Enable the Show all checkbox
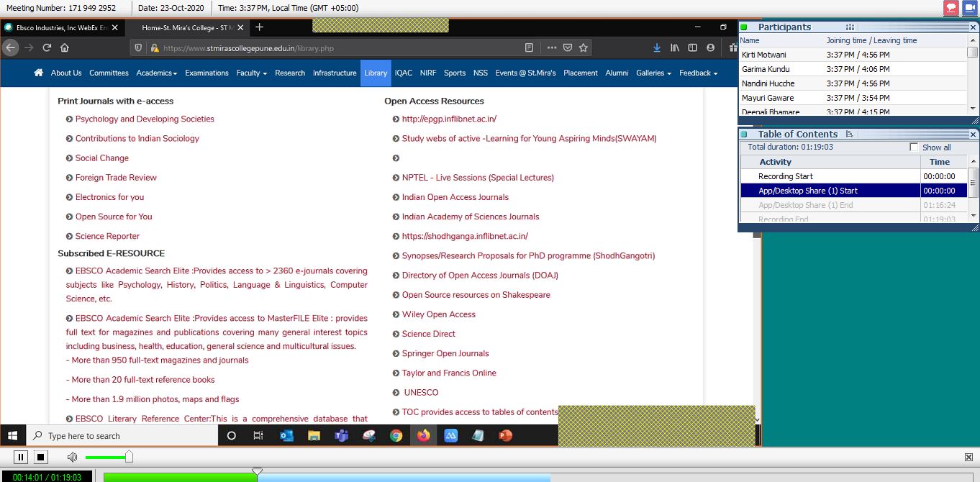 [914, 147]
